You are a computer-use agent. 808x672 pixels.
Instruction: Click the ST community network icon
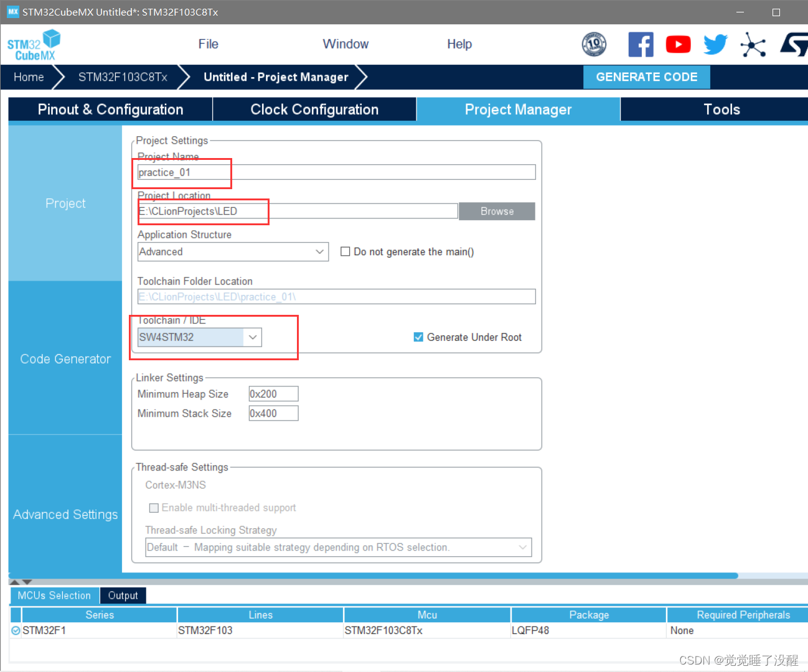click(x=753, y=45)
